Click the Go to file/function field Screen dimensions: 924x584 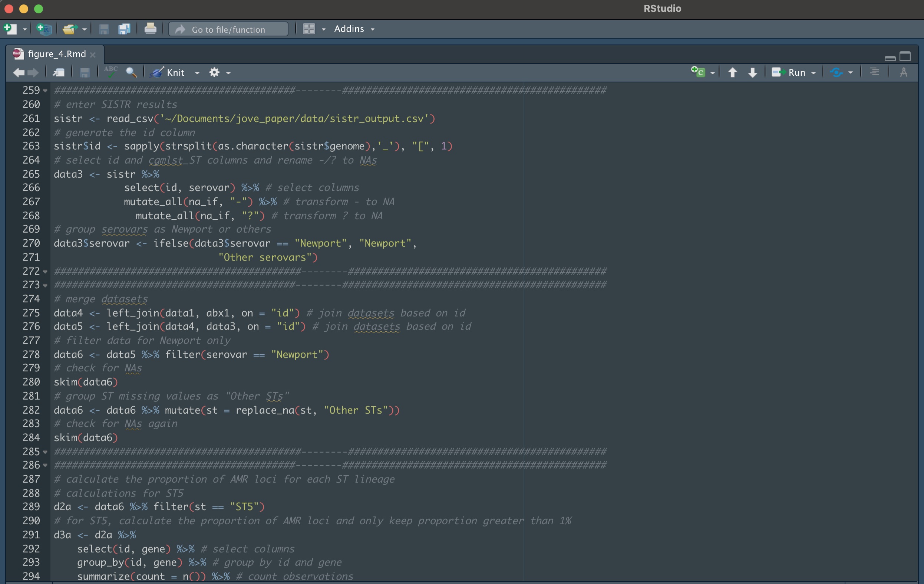[x=229, y=29]
